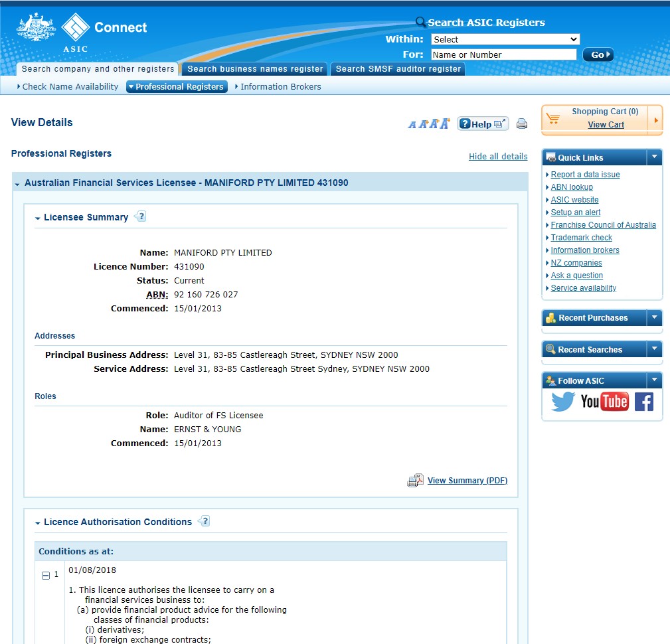This screenshot has width=670, height=644.
Task: Click the second font size A+ icon
Action: pos(424,124)
